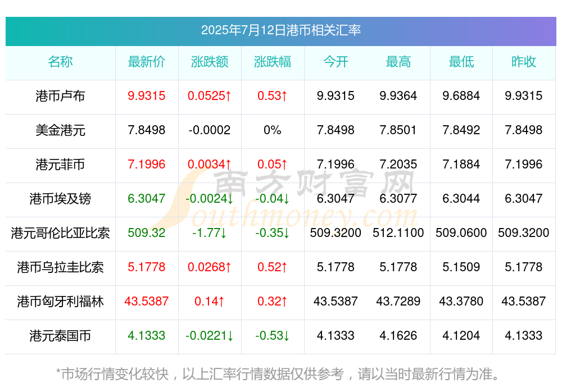
Task: Click the 涨跌幅 value 0.05↑
Action: [x=273, y=164]
